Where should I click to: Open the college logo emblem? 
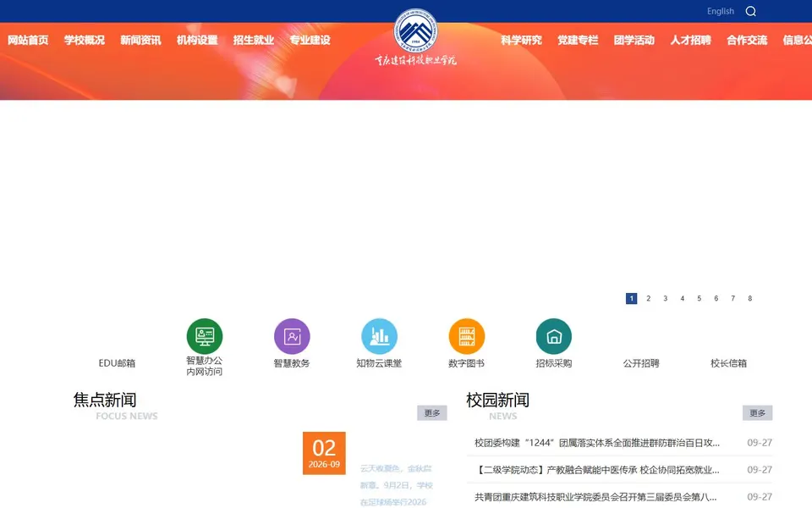415,30
